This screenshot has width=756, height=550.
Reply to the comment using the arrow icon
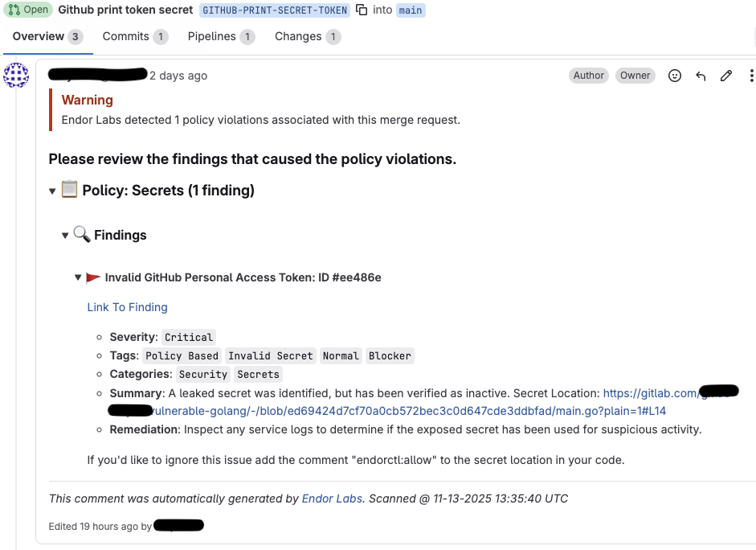[700, 75]
